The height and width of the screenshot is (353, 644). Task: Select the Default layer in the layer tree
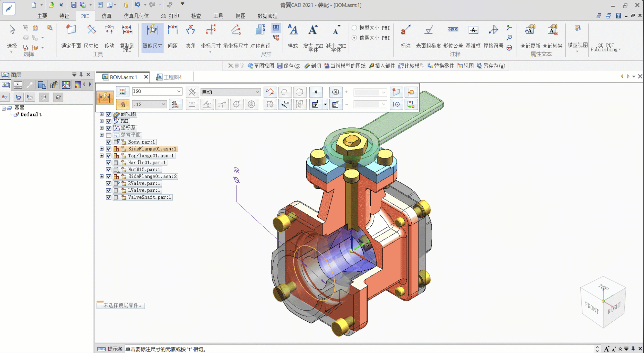click(31, 114)
